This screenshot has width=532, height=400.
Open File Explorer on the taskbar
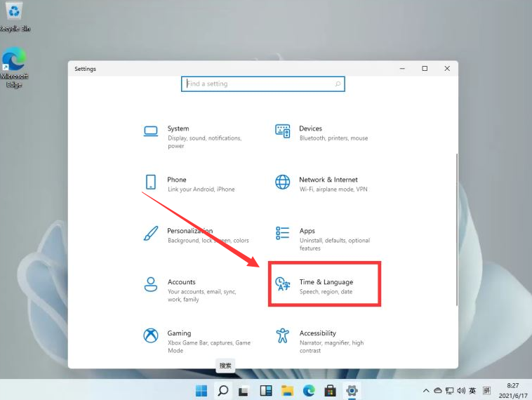[x=287, y=391]
